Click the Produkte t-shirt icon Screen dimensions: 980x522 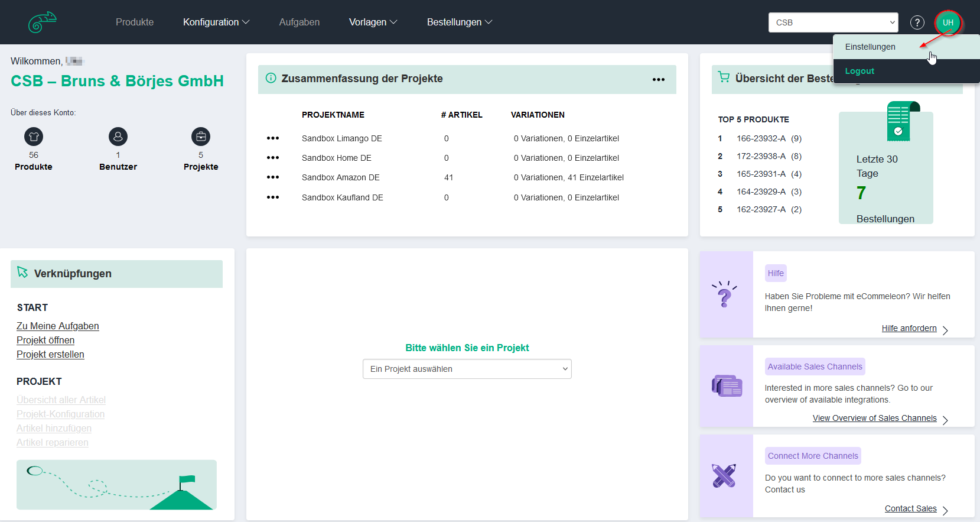[34, 137]
